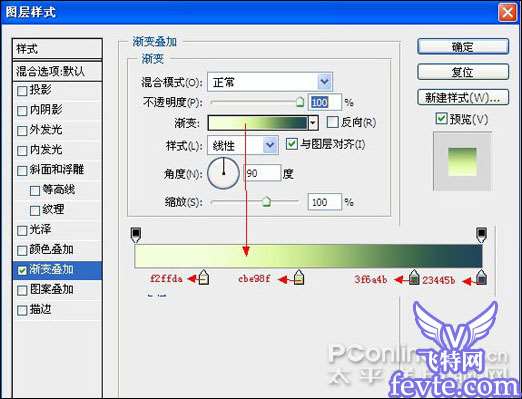
Task: Close the 图层样式 dialog
Action: point(508,13)
